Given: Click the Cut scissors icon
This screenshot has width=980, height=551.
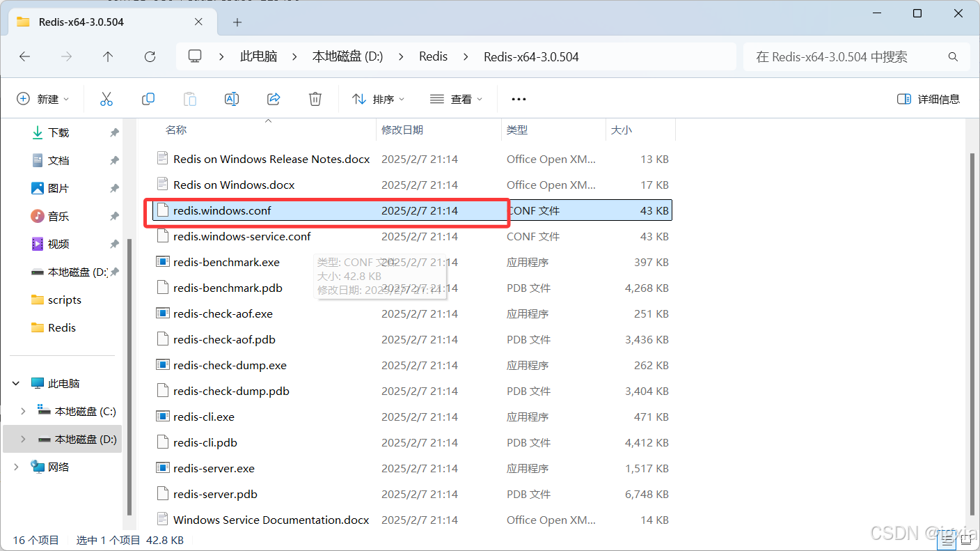Looking at the screenshot, I should click(x=106, y=99).
